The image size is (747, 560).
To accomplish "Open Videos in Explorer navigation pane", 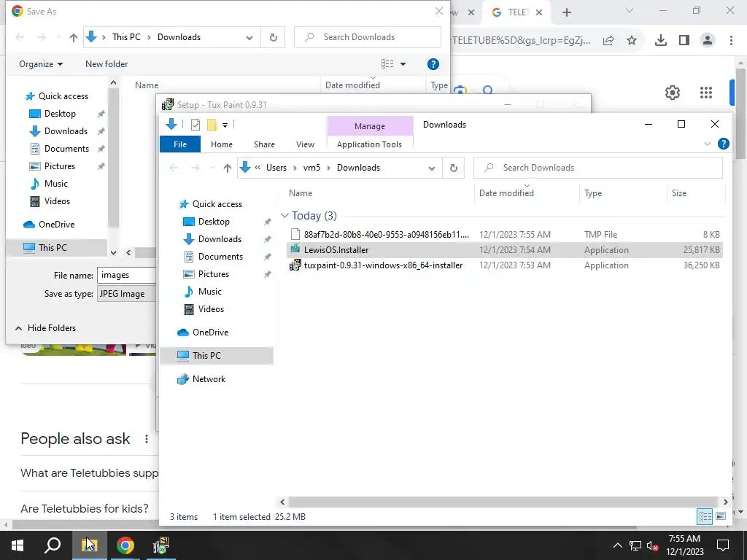I will click(x=211, y=309).
